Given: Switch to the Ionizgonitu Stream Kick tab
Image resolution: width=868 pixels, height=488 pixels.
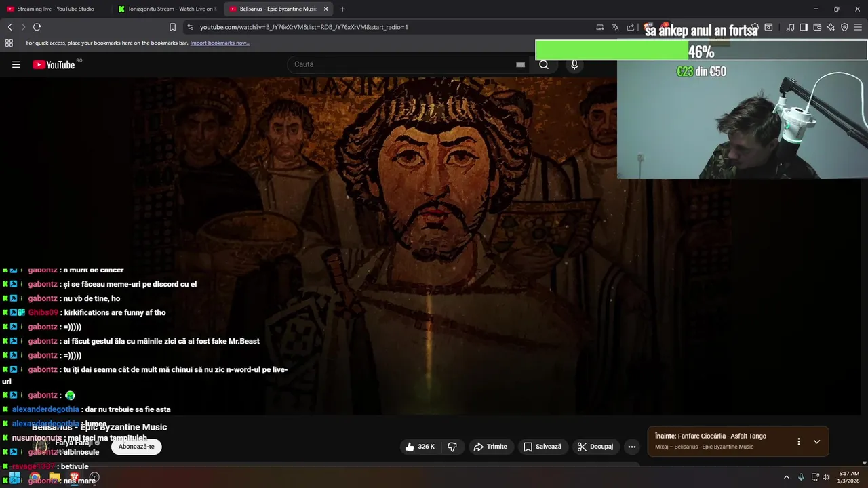Looking at the screenshot, I should (x=167, y=9).
